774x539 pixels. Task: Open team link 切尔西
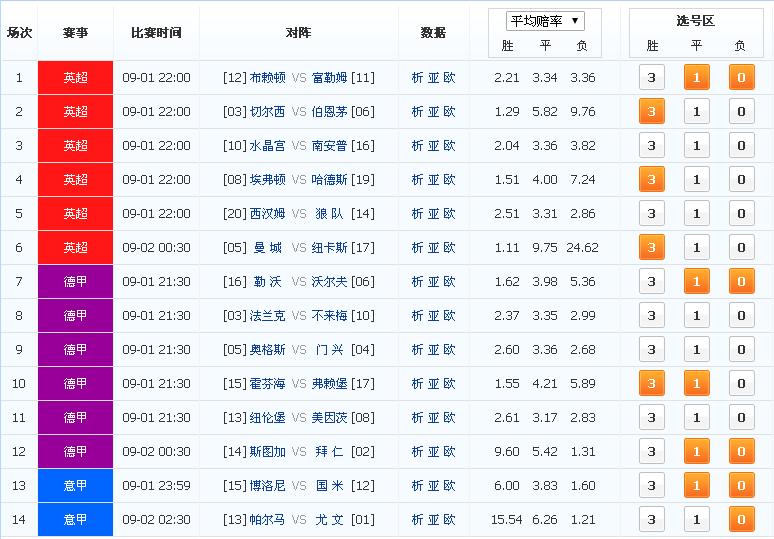tap(268, 112)
